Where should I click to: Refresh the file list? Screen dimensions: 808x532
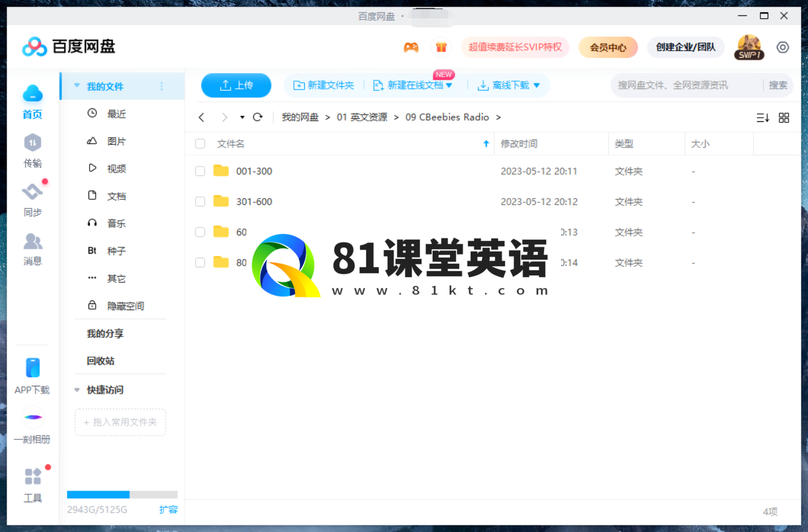[258, 117]
